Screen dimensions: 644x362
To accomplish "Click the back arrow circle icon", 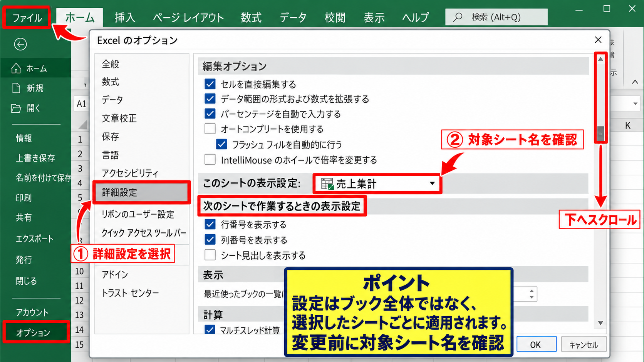I will (x=20, y=44).
